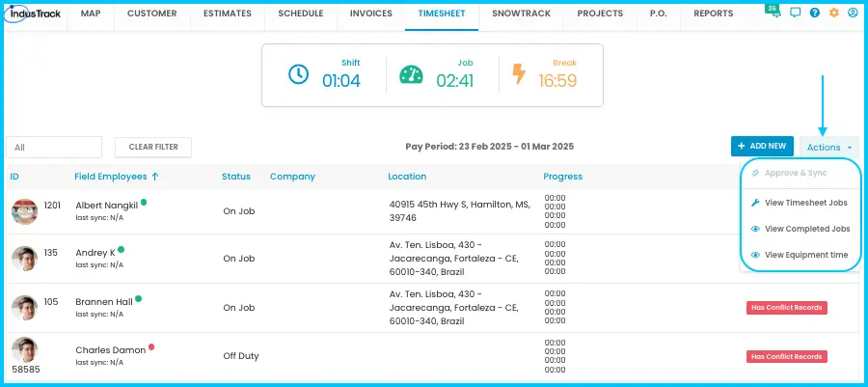Click the Job gauge icon

point(411,74)
